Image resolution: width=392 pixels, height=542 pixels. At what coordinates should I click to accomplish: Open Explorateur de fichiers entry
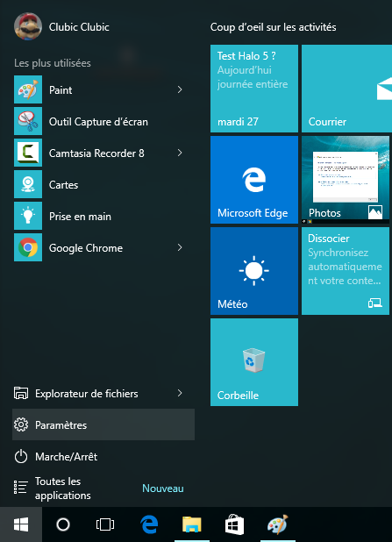[x=103, y=393]
